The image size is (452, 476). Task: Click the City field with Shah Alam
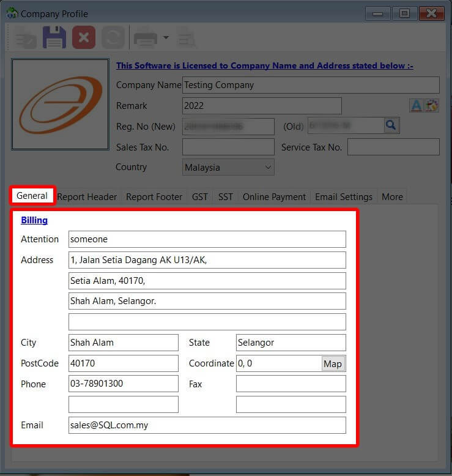(x=124, y=343)
